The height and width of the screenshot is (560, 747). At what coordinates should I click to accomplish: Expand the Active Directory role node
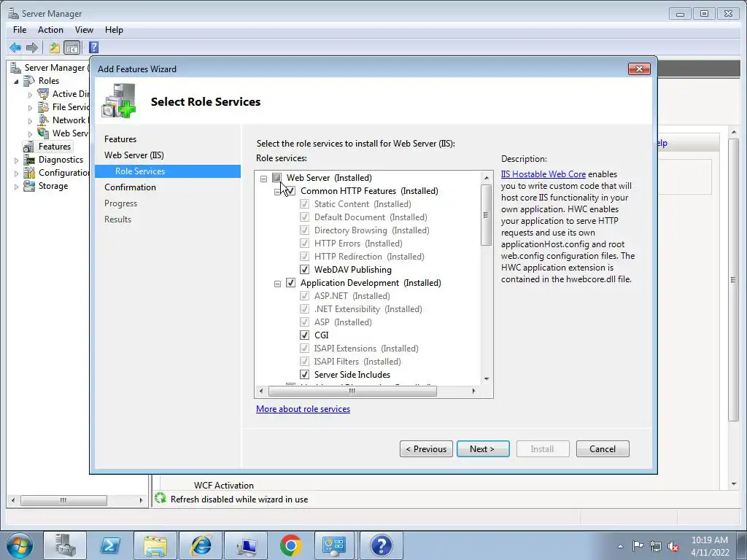click(30, 95)
